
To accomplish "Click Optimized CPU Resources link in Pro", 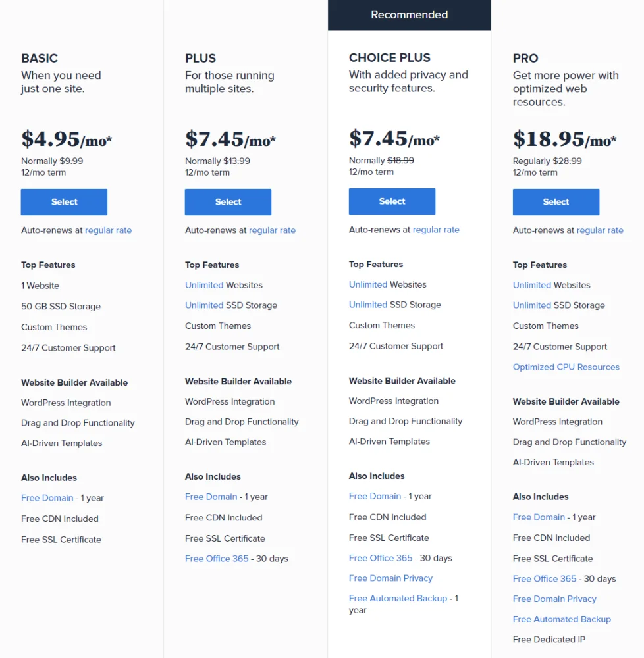I will click(x=566, y=367).
